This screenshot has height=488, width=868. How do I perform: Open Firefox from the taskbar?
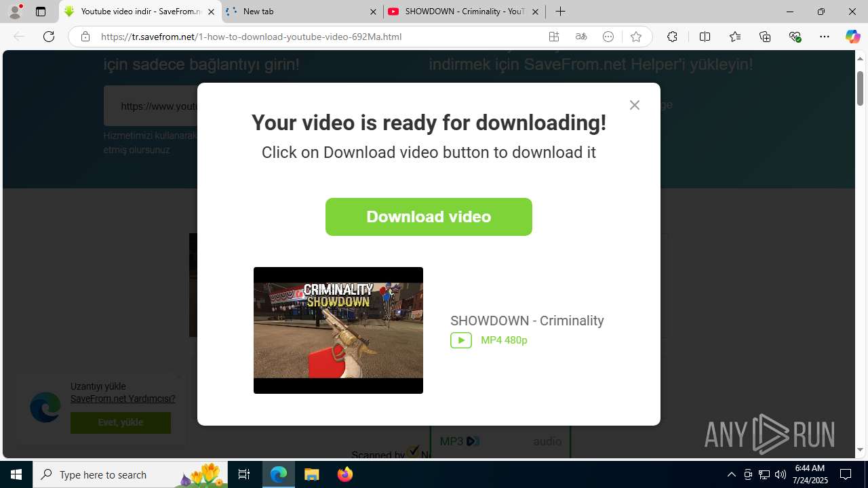click(345, 474)
